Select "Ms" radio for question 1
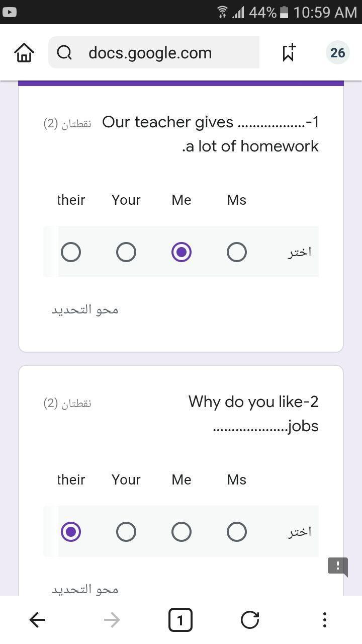Image resolution: width=362 pixels, height=644 pixels. [237, 252]
